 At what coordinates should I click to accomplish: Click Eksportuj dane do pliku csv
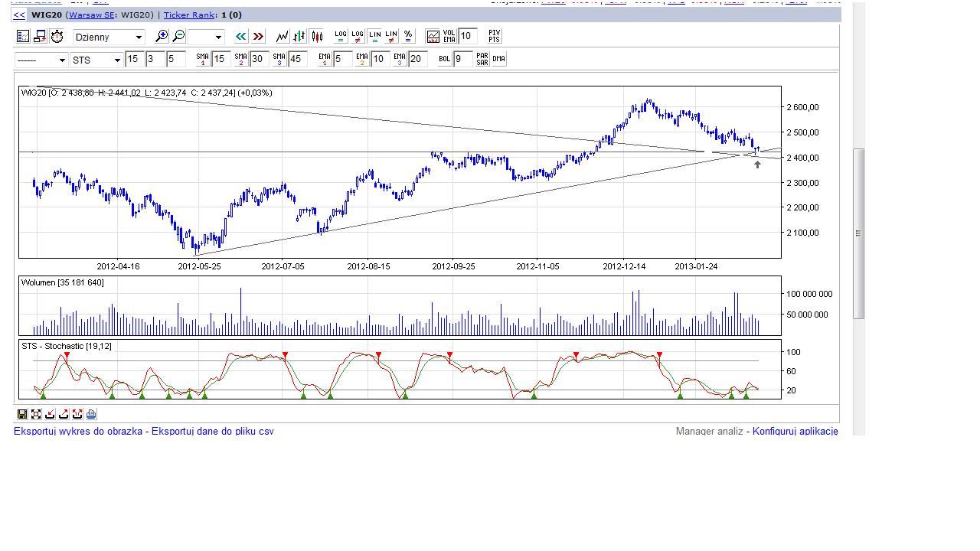212,432
